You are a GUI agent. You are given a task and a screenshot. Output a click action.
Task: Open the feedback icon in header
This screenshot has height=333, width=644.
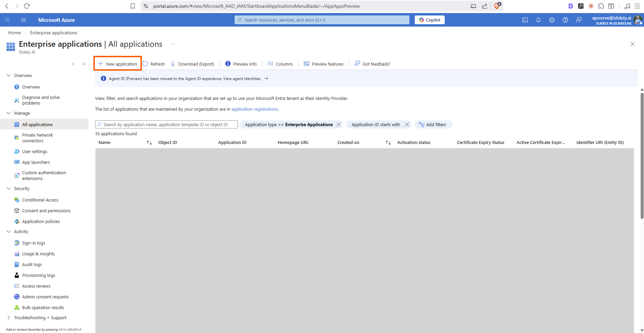pyautogui.click(x=579, y=20)
